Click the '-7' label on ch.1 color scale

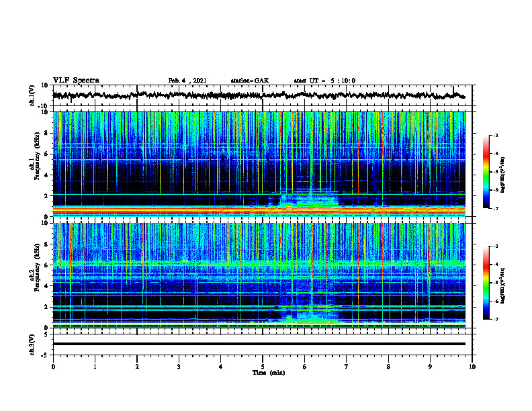[x=496, y=208]
